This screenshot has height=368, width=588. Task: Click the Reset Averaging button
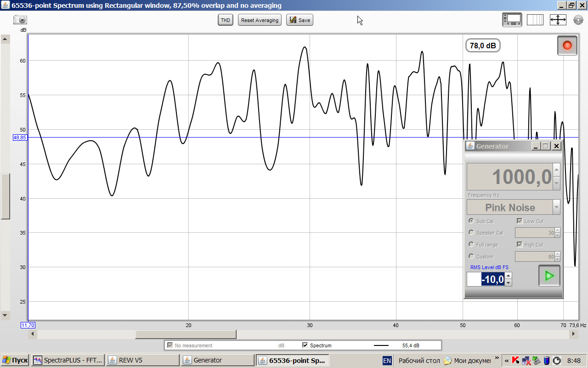(x=260, y=20)
